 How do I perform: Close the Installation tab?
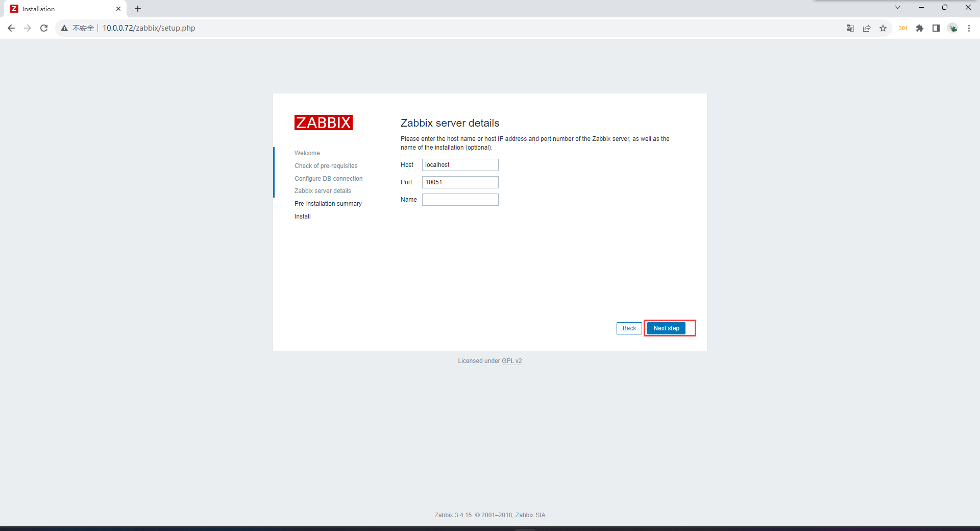pyautogui.click(x=118, y=9)
